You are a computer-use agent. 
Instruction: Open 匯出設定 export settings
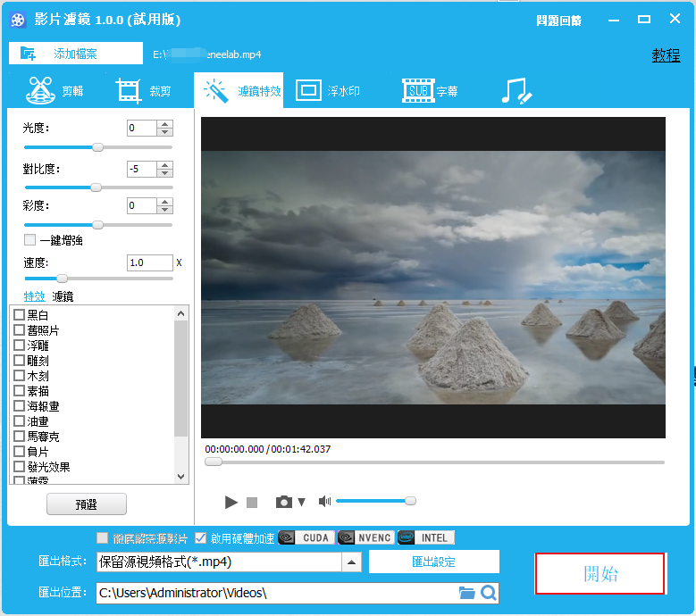(433, 562)
